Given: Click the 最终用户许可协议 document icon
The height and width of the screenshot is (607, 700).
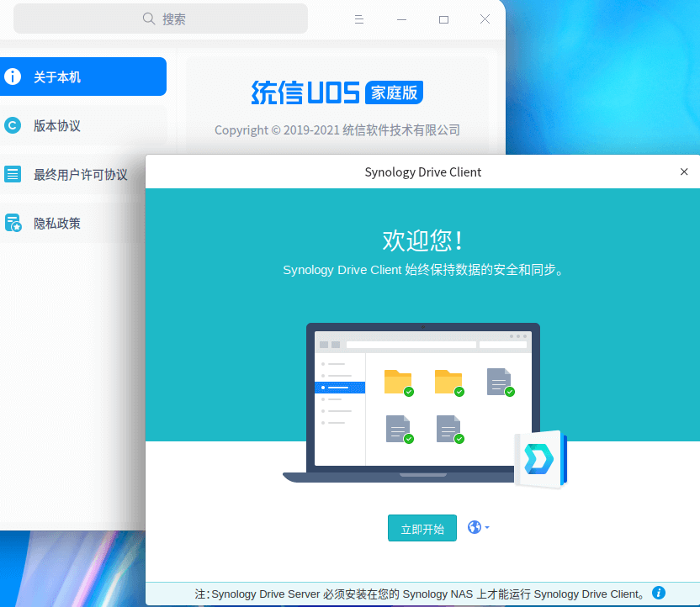Looking at the screenshot, I should (13, 174).
